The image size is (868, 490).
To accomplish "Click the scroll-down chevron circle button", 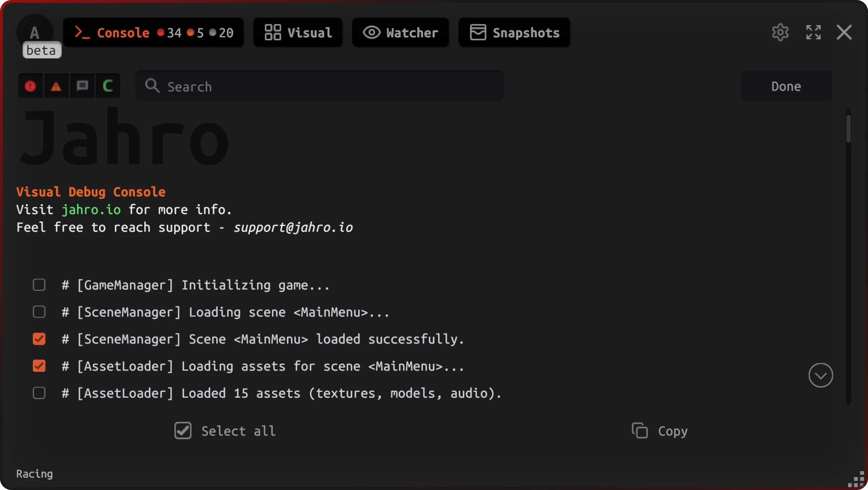I will [x=821, y=375].
